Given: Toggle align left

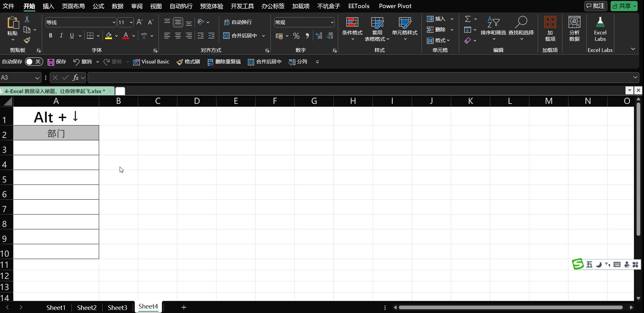Looking at the screenshot, I should click(x=167, y=35).
